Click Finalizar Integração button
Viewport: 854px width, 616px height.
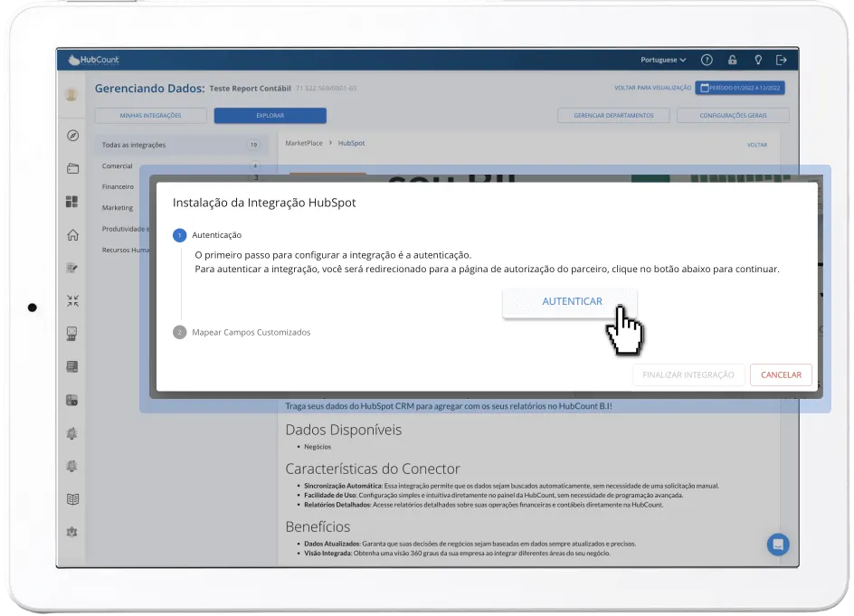coord(688,375)
